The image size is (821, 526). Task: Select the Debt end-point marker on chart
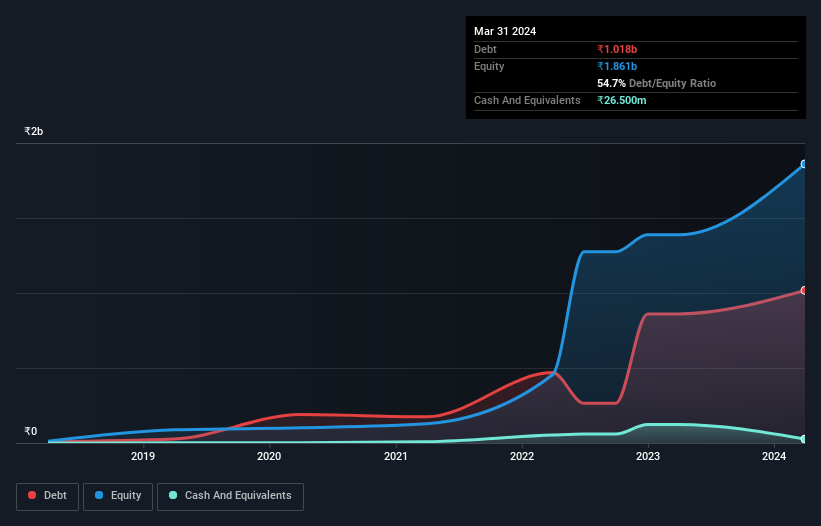click(x=804, y=290)
